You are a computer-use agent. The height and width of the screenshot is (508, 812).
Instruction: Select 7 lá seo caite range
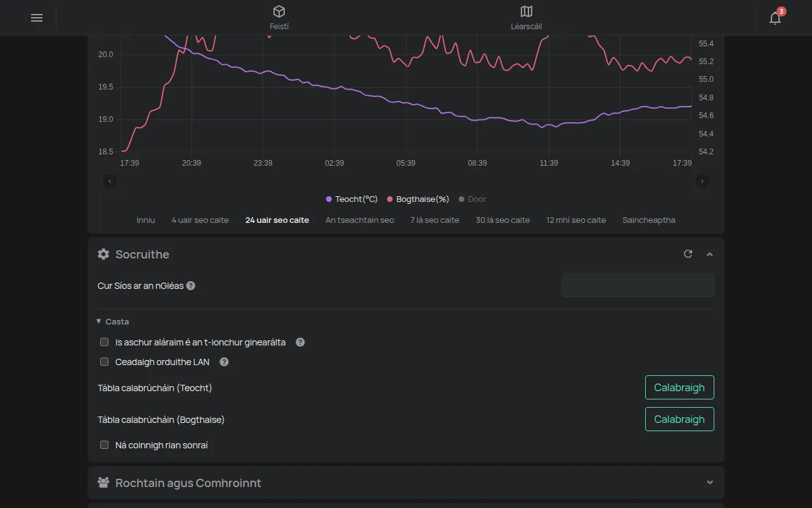pyautogui.click(x=435, y=220)
